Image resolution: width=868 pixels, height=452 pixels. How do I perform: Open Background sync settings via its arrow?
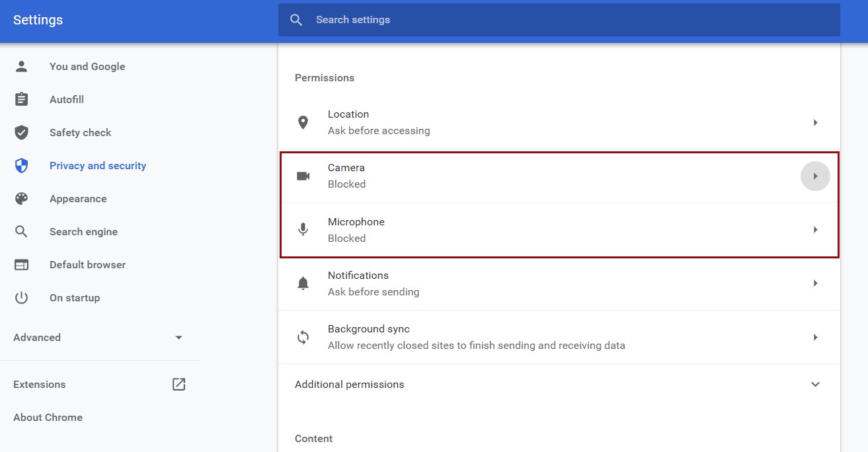coord(815,337)
